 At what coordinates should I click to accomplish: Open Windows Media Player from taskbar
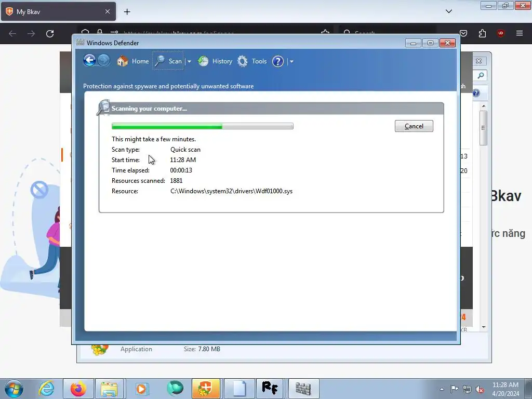[141, 389]
